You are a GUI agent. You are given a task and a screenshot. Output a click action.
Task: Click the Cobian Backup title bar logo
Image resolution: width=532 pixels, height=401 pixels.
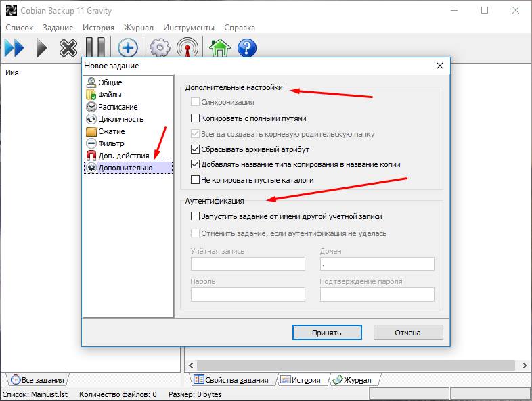tap(12, 11)
